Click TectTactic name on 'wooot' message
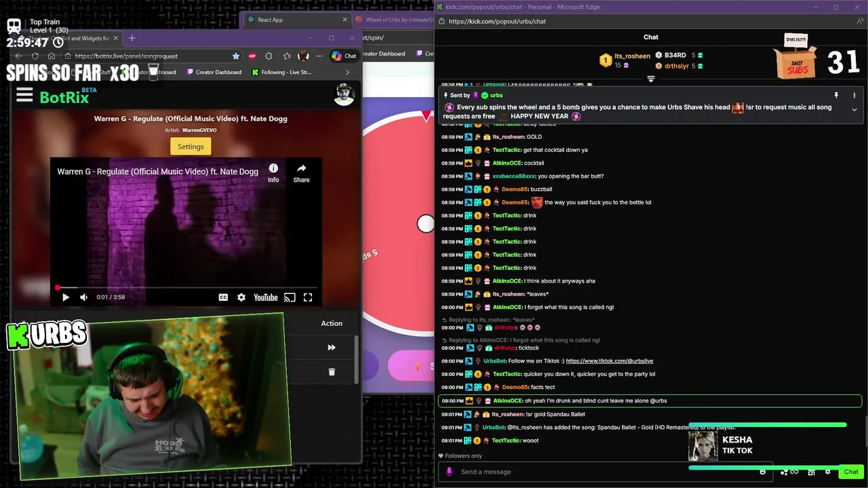Viewport: 868px width, 488px height. (x=507, y=441)
